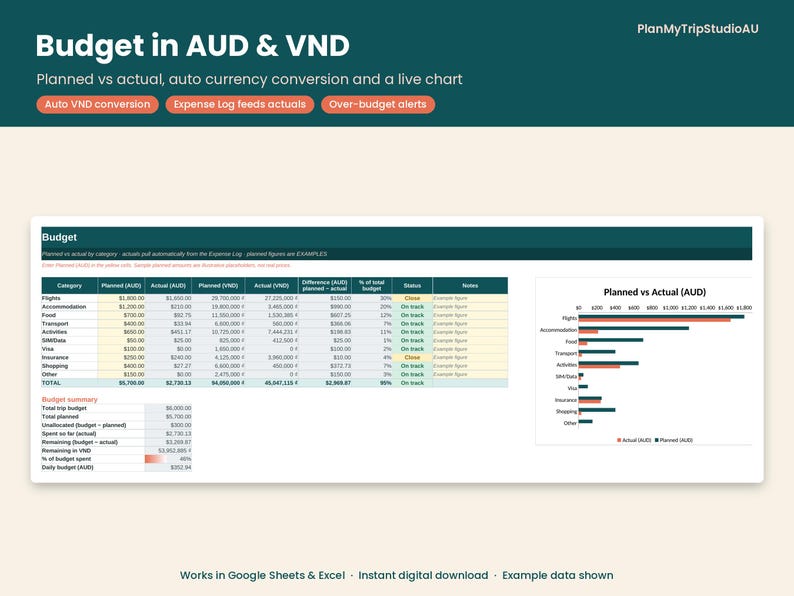Image resolution: width=794 pixels, height=596 pixels.
Task: Click the TOTAL row 'On track' status
Action: [412, 383]
